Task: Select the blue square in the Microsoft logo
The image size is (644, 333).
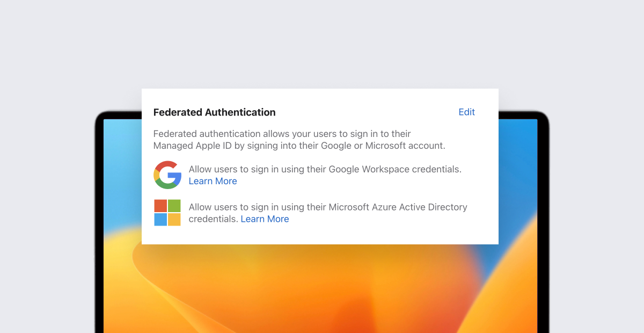Action: pos(161,219)
